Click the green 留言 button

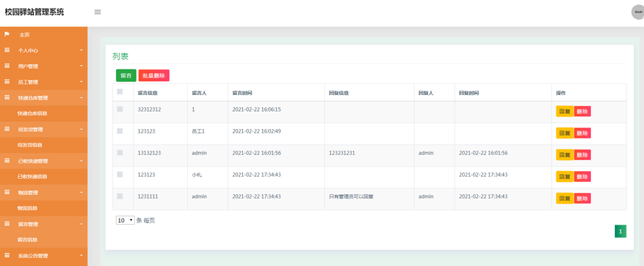click(x=126, y=75)
